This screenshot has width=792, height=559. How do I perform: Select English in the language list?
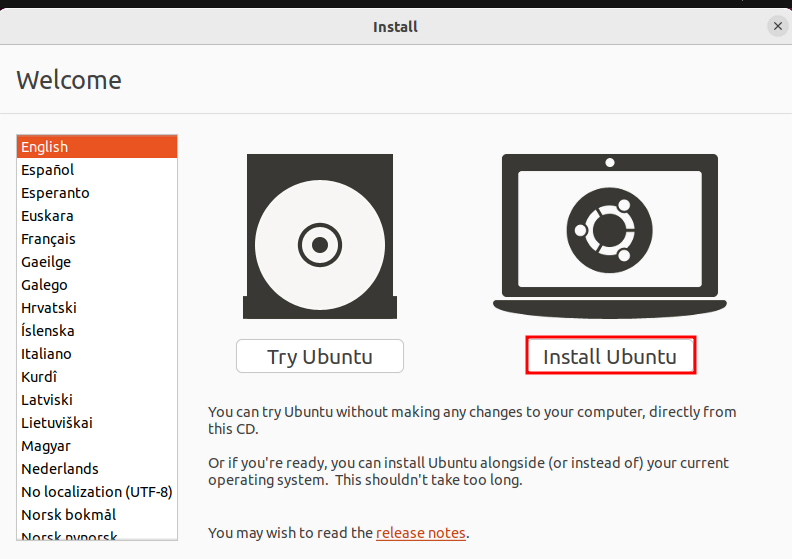45,147
